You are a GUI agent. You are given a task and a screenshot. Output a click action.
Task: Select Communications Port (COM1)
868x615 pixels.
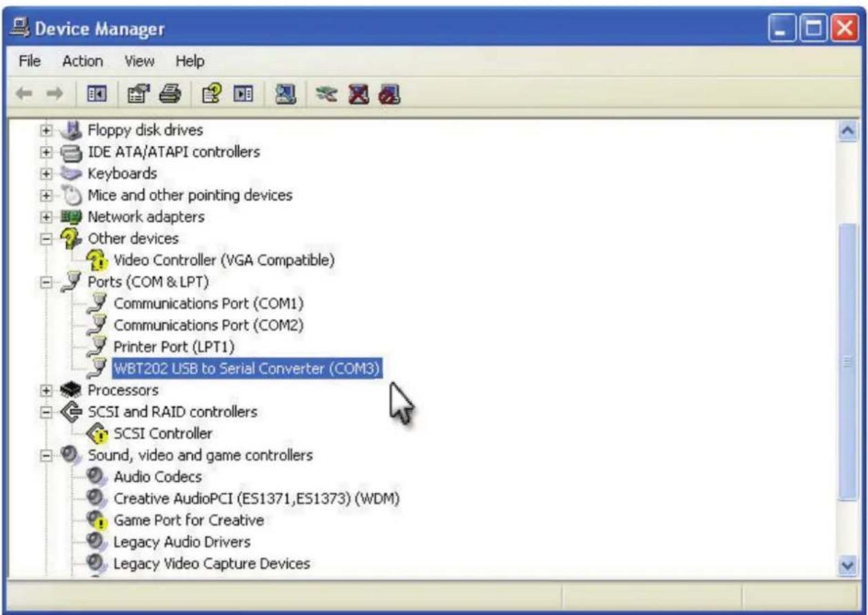pyautogui.click(x=208, y=303)
